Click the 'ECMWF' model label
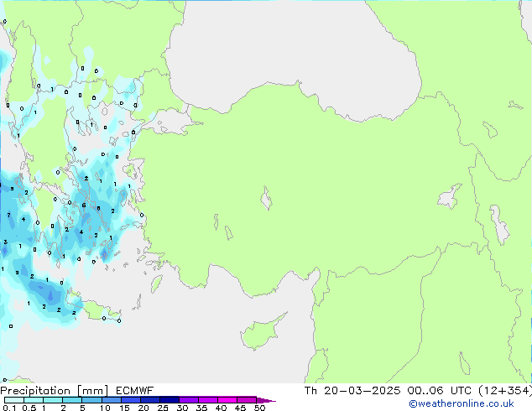532x411 pixels. pyautogui.click(x=135, y=391)
